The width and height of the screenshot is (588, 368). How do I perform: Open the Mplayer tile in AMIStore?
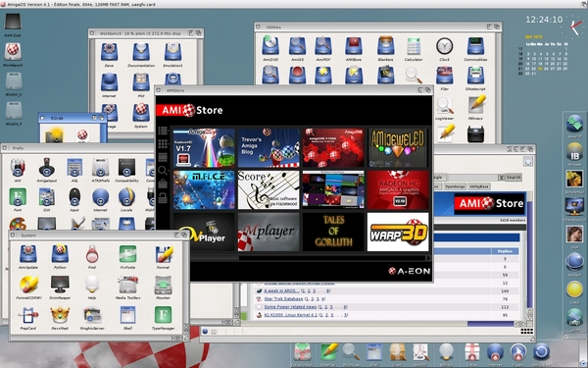click(x=269, y=232)
